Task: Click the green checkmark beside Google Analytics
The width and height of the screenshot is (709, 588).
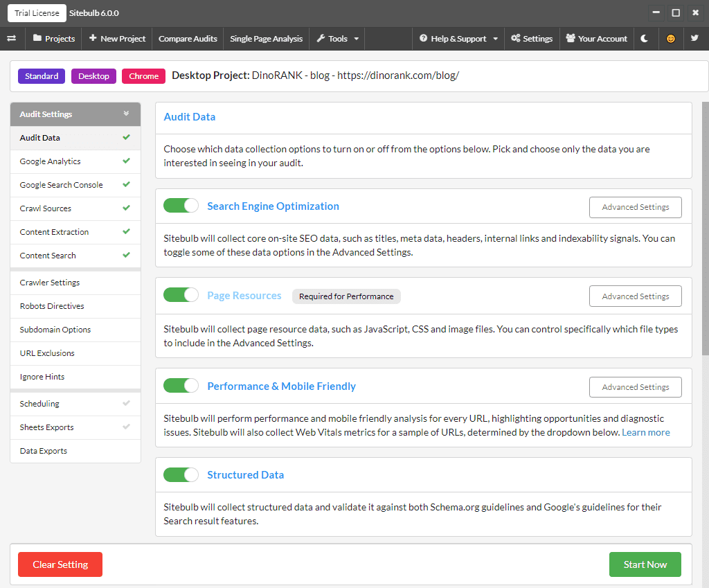Action: (126, 161)
